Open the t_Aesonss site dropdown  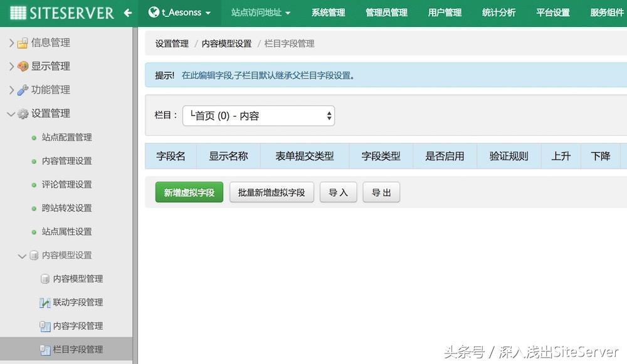179,13
